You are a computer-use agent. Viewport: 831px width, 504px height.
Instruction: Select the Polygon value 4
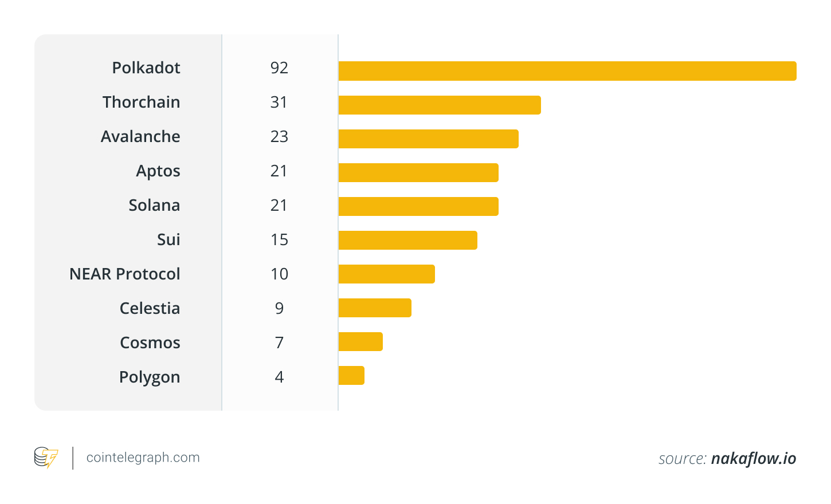click(279, 377)
